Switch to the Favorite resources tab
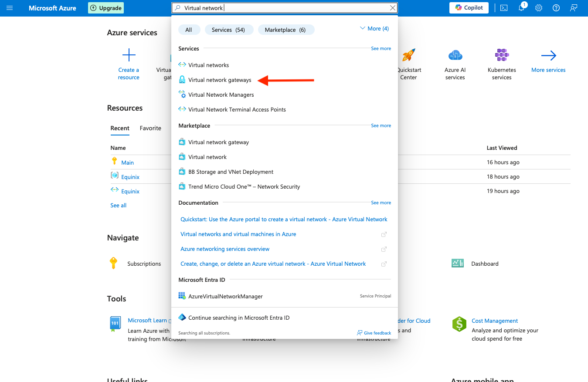The height and width of the screenshot is (382, 588). click(150, 128)
